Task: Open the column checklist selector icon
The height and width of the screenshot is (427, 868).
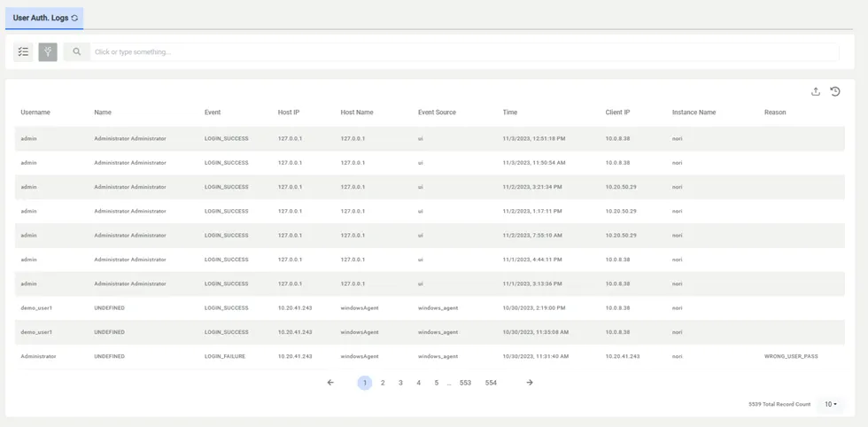Action: coord(23,52)
